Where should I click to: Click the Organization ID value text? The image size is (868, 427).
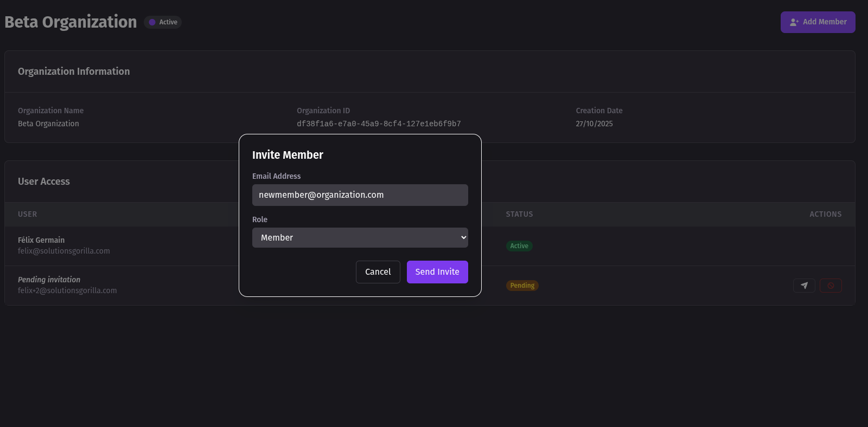(x=379, y=124)
